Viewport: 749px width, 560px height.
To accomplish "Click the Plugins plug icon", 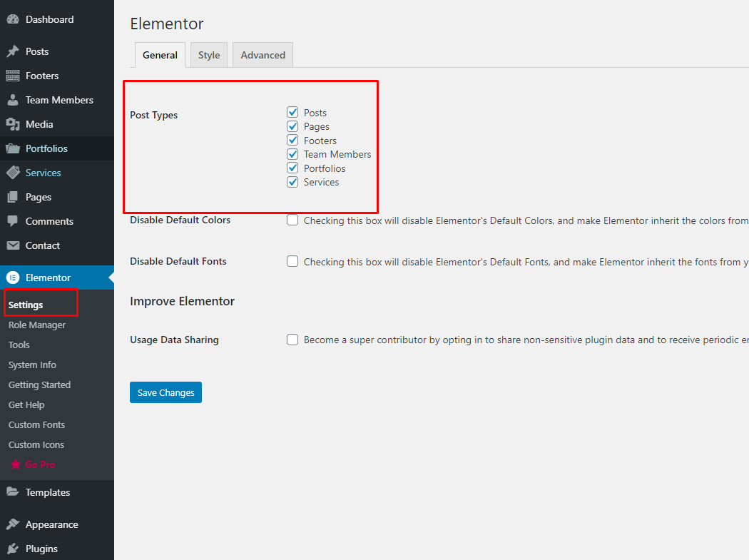I will tap(13, 549).
